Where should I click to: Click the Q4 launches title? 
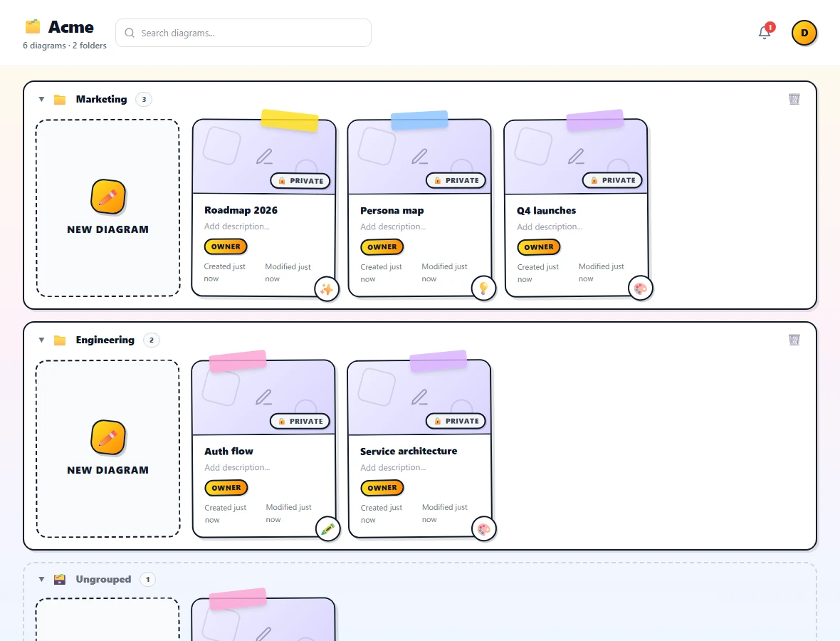pyautogui.click(x=546, y=211)
